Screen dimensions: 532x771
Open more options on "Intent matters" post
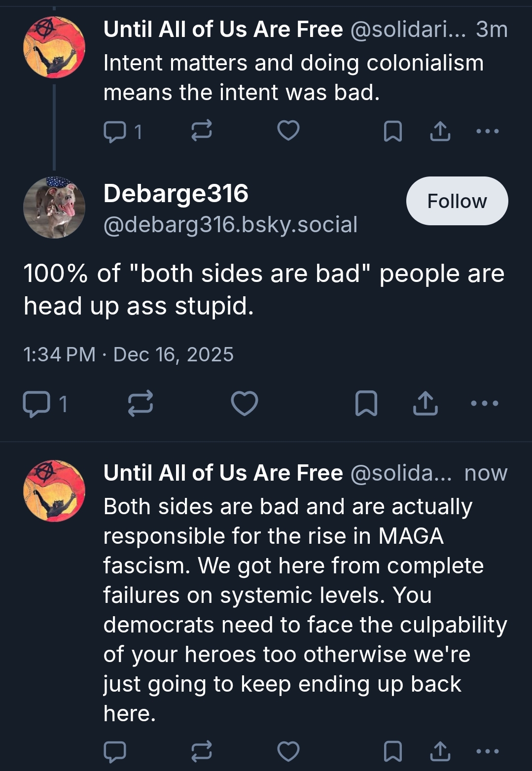click(x=488, y=131)
